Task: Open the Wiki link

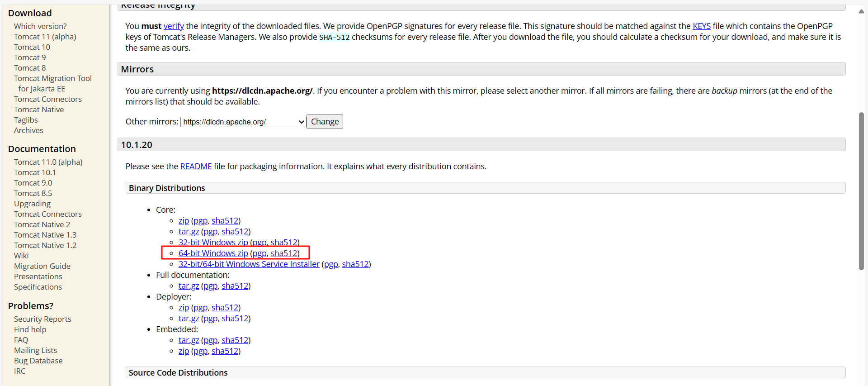Action: tap(21, 256)
